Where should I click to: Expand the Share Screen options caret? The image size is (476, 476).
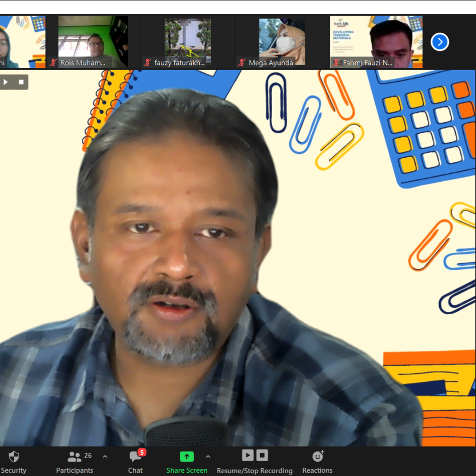pyautogui.click(x=208, y=456)
